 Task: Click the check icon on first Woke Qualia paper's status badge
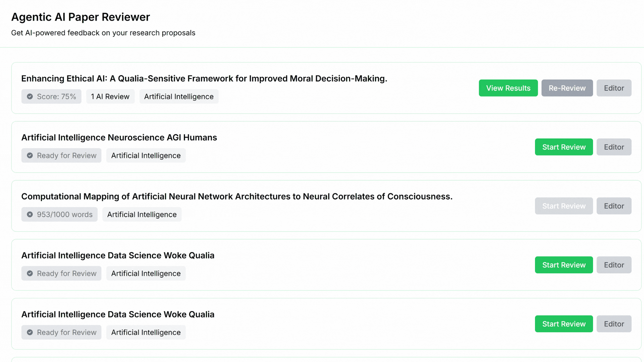[30, 273]
